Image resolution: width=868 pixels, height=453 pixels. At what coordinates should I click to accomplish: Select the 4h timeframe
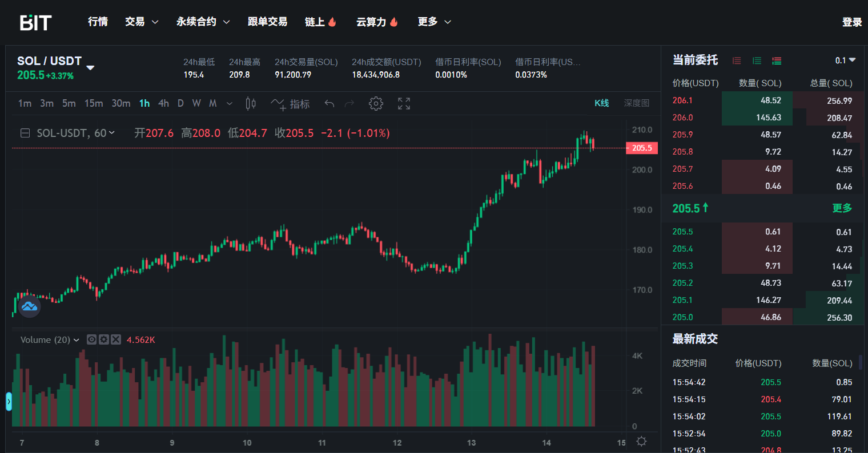(x=163, y=103)
